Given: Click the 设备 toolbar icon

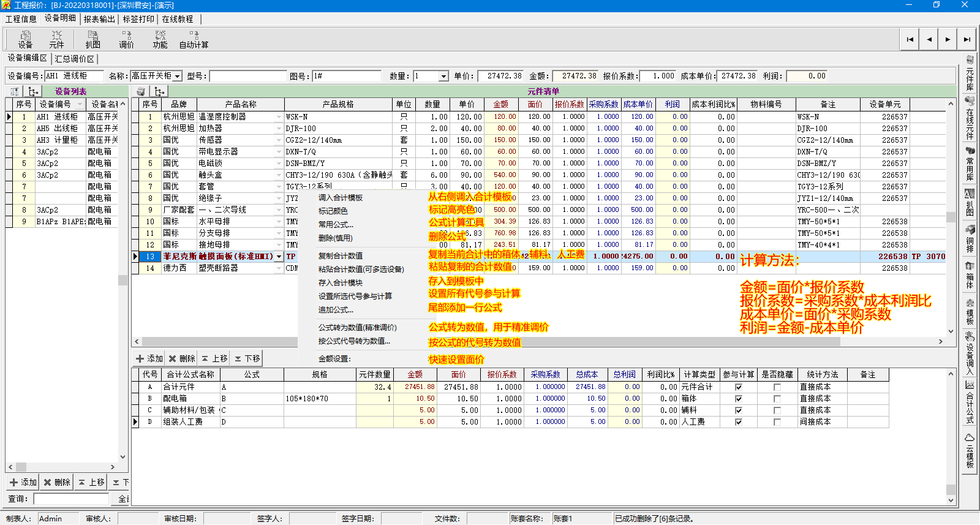Looking at the screenshot, I should point(25,39).
